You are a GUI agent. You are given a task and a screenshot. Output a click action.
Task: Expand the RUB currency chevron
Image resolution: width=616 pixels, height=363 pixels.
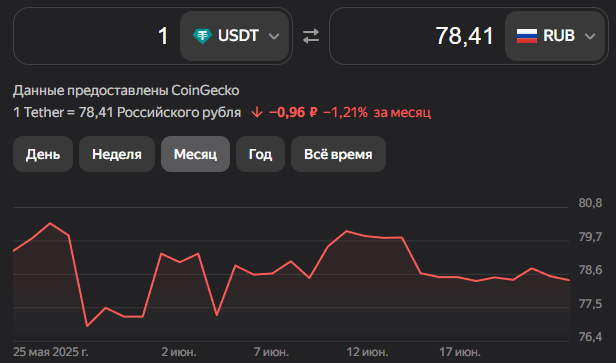click(x=590, y=37)
